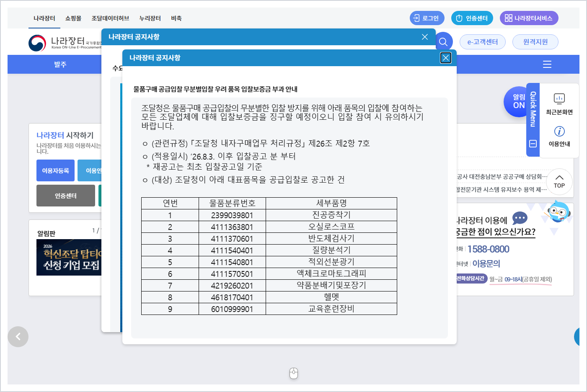The image size is (587, 392).
Task: Select the 누리장터 top tab
Action: pyautogui.click(x=150, y=18)
